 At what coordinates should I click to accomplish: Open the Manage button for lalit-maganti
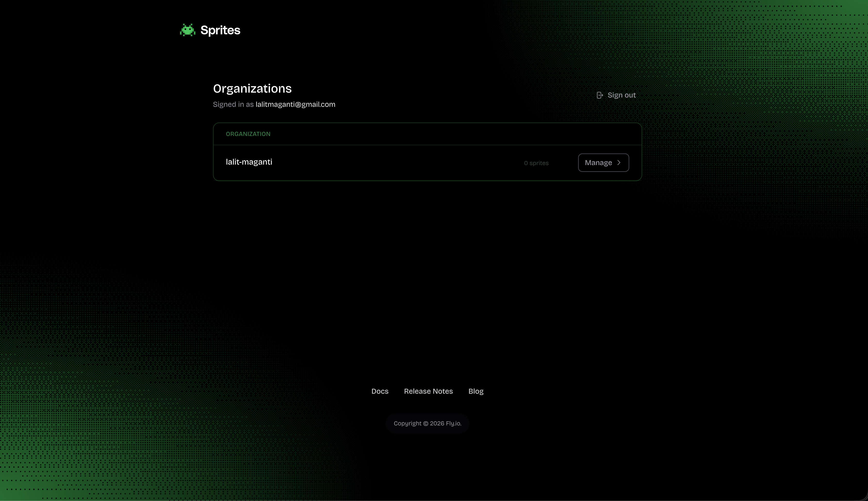[x=603, y=163]
